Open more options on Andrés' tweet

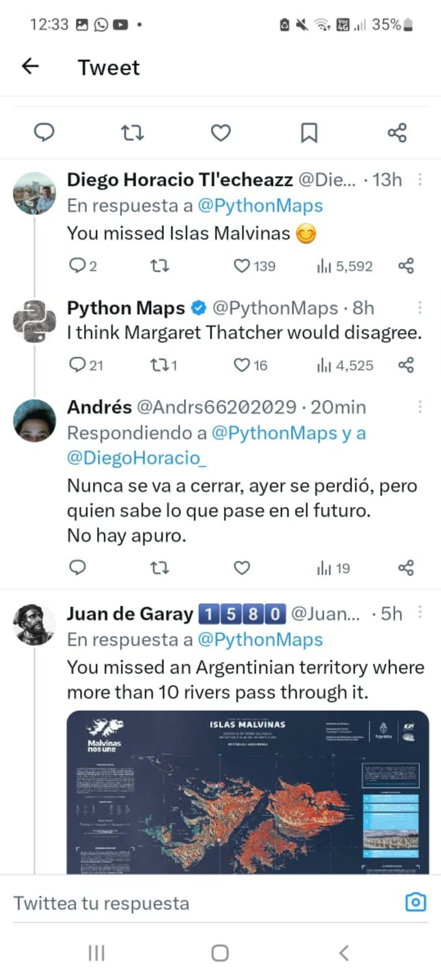pos(420,407)
